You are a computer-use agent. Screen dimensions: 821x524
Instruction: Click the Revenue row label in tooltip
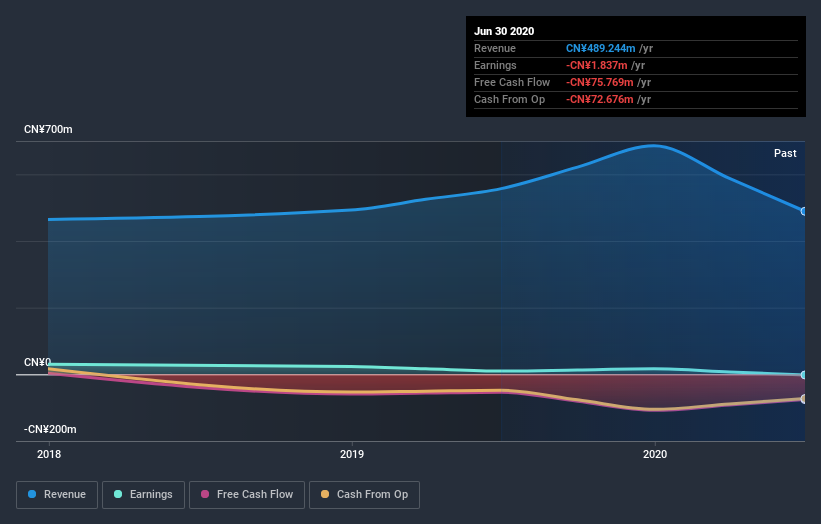point(495,48)
